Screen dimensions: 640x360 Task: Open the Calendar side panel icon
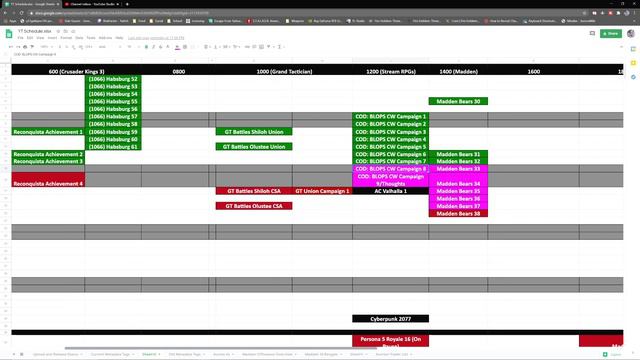pos(633,49)
